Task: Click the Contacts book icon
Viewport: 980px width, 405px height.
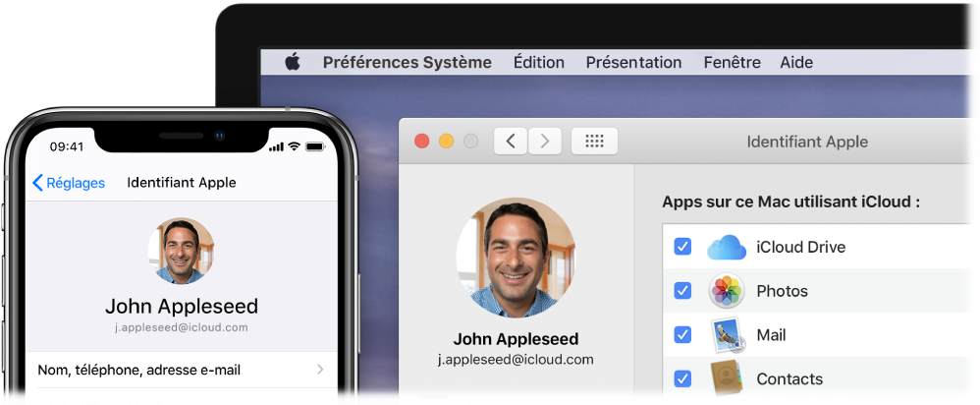Action: point(727,378)
